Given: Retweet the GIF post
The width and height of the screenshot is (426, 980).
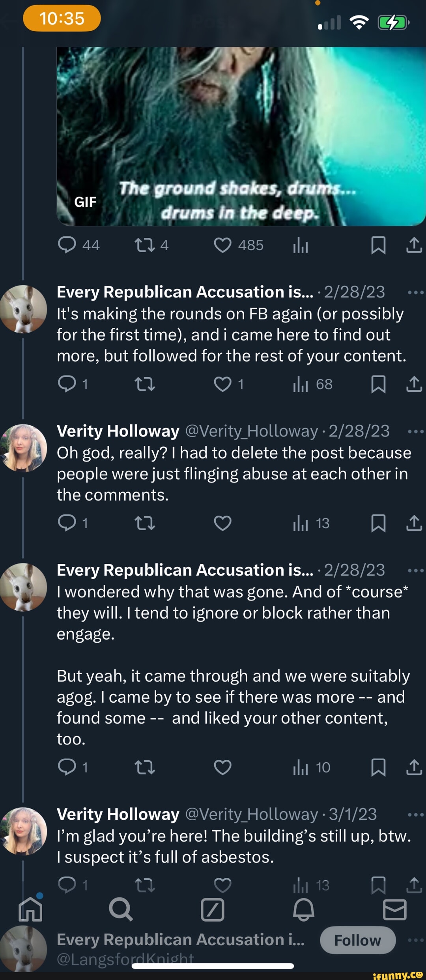Looking at the screenshot, I should click(x=145, y=245).
